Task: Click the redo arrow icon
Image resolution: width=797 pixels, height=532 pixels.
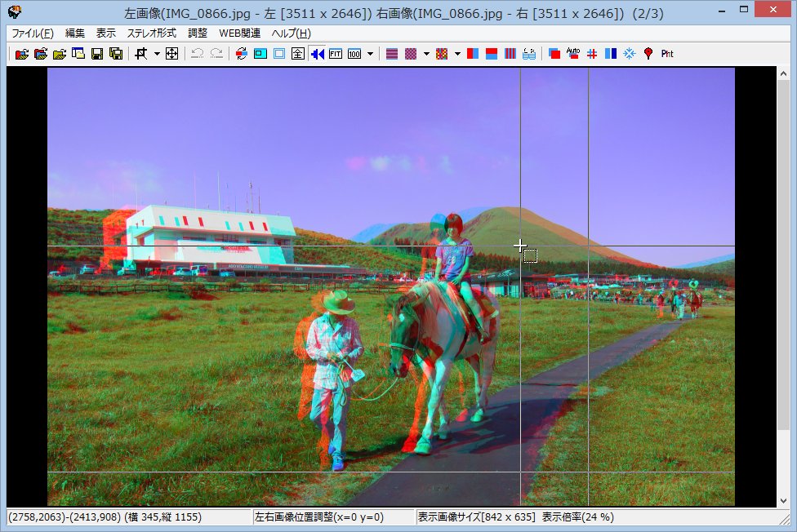Action: tap(216, 54)
